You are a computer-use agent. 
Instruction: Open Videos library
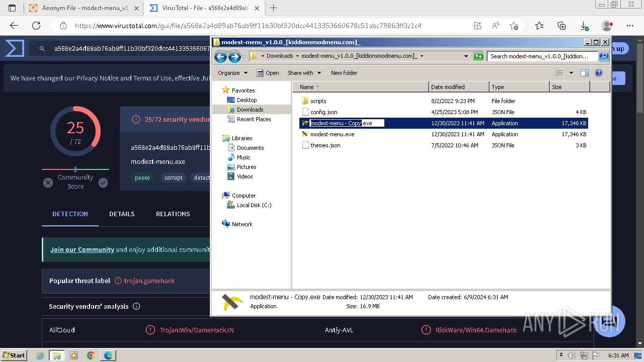pyautogui.click(x=245, y=176)
